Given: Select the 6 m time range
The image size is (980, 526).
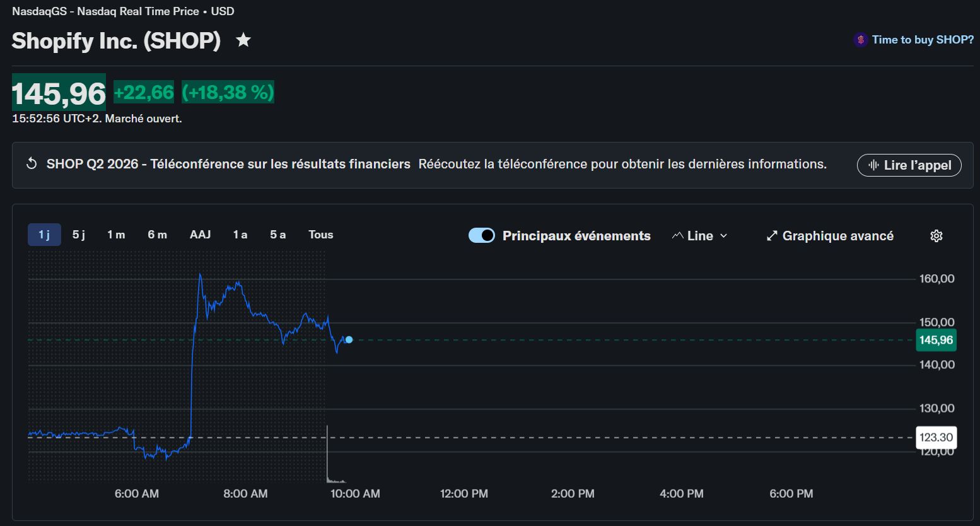Looking at the screenshot, I should 158,235.
